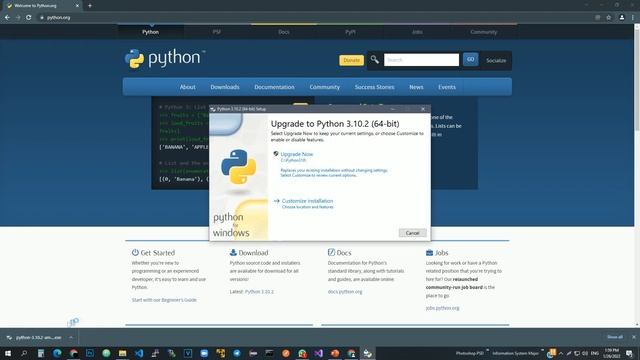Open the Success Stories menu
The image size is (640, 360).
pos(374,87)
